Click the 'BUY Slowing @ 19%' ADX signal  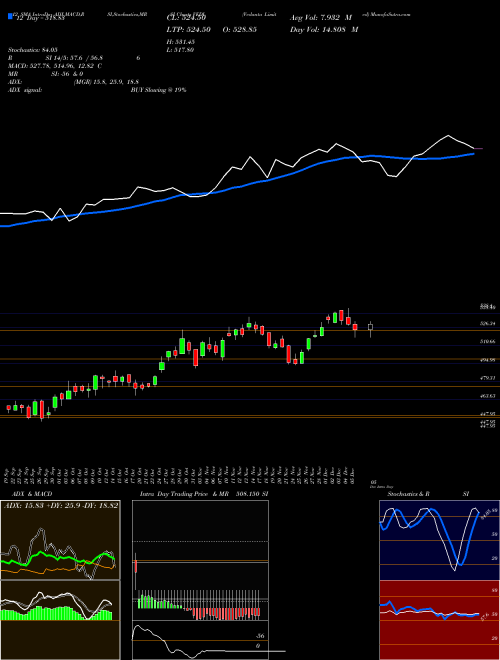159,90
